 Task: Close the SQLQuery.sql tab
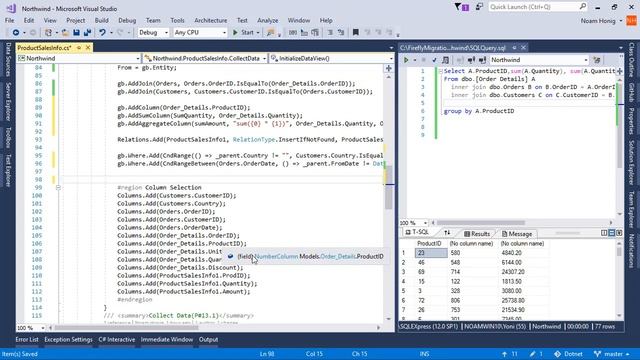523,48
